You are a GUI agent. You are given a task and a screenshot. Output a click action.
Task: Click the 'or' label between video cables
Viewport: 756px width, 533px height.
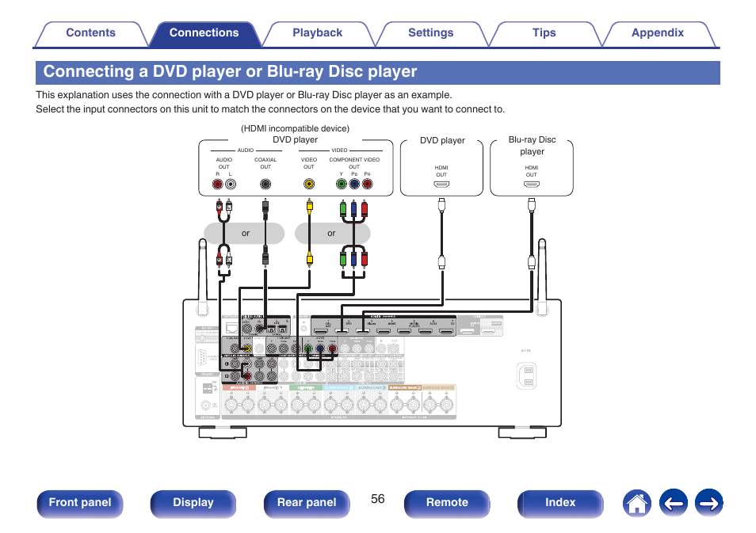(331, 234)
